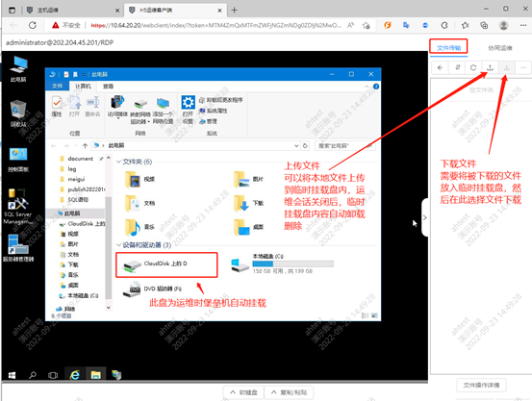
Task: Collapse the right side panel with the arrow handle
Action: [x=425, y=217]
